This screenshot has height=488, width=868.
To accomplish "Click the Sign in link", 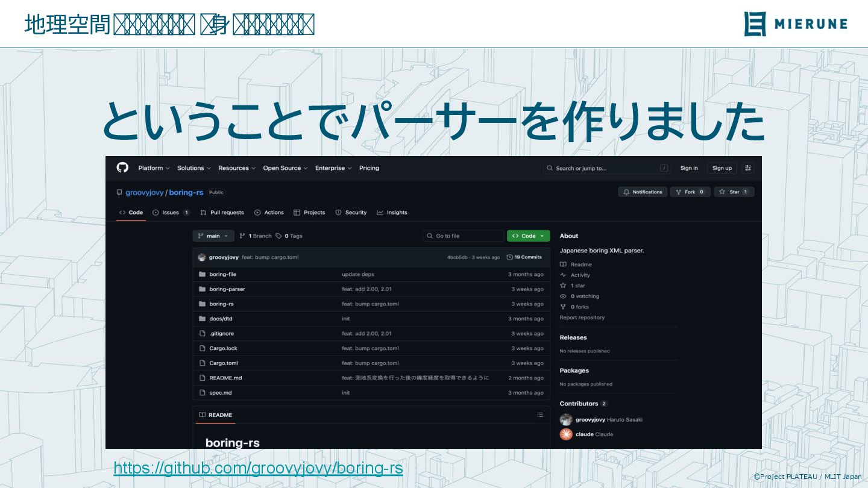I will [689, 168].
